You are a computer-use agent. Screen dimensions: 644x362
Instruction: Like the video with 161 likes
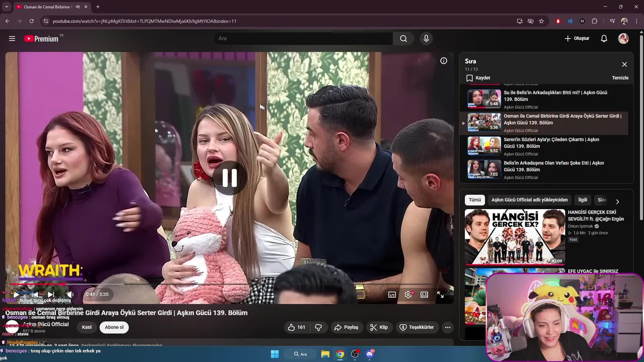point(296,327)
